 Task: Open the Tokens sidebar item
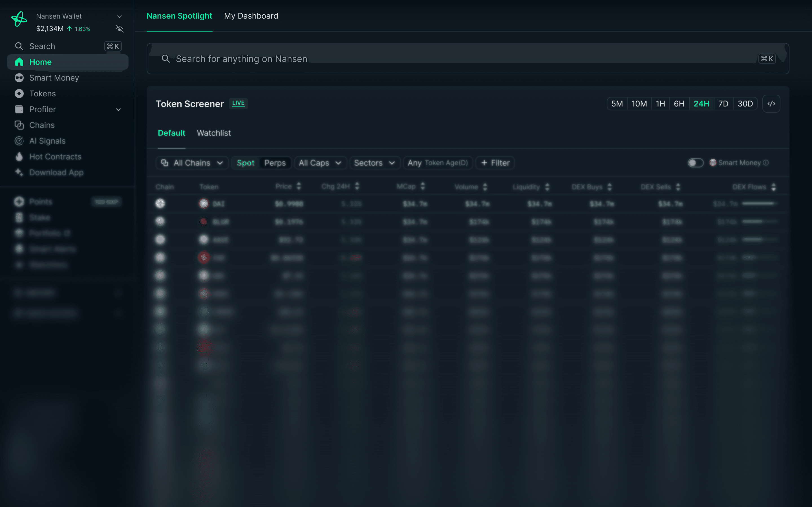[x=42, y=94]
